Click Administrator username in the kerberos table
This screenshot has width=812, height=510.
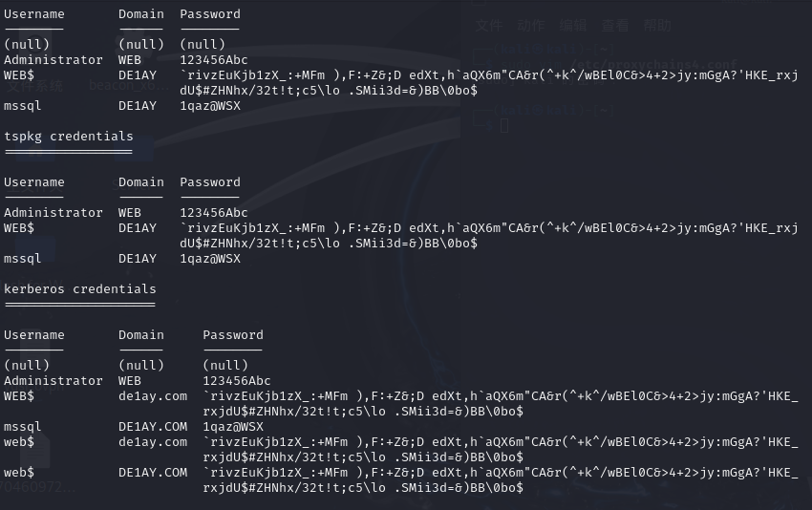coord(53,380)
